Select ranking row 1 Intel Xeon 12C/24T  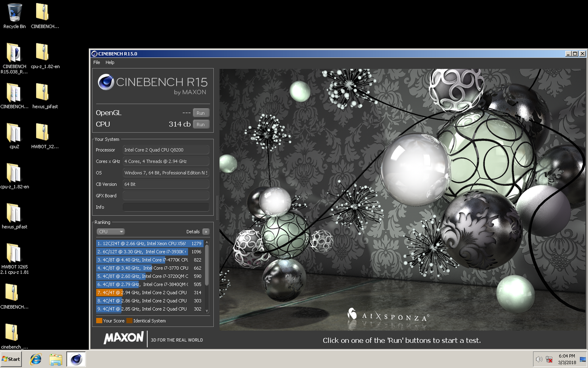click(150, 244)
